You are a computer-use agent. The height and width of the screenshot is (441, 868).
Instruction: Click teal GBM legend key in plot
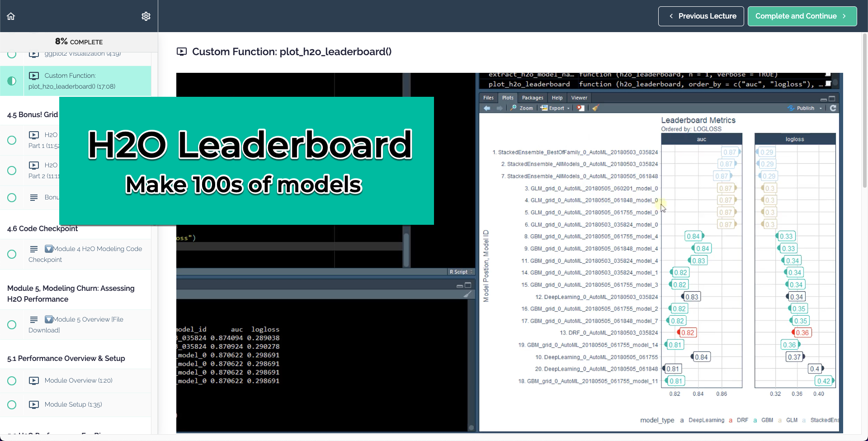pyautogui.click(x=755, y=420)
